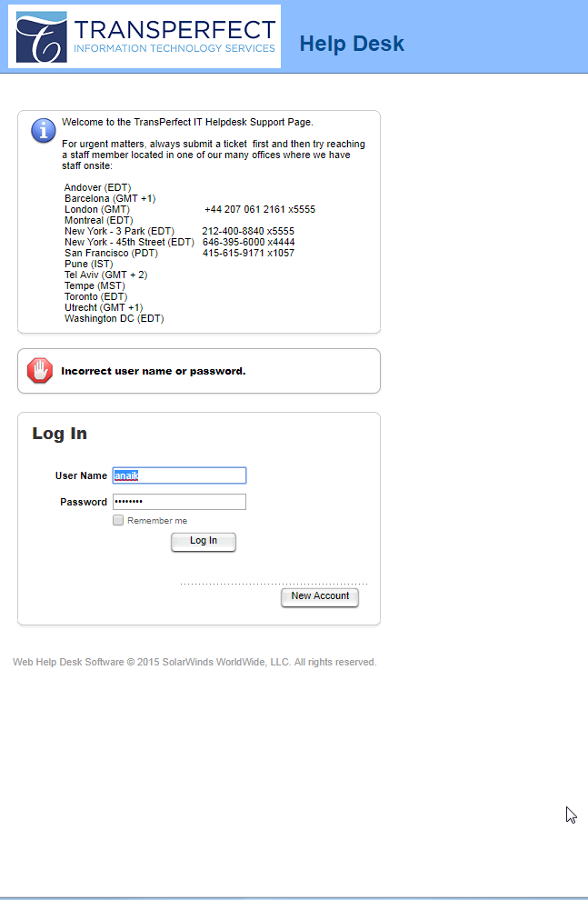Click the Log In section heading
The width and height of the screenshot is (588, 900).
click(60, 434)
